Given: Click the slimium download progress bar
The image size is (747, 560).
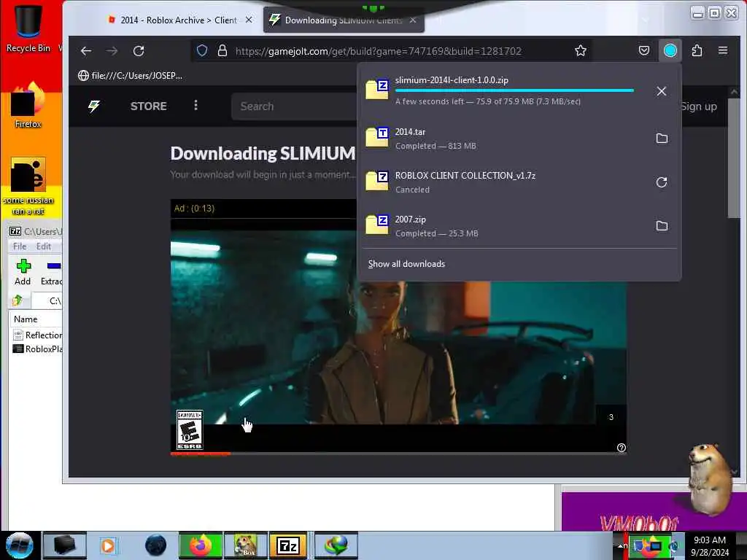Looking at the screenshot, I should pos(514,90).
